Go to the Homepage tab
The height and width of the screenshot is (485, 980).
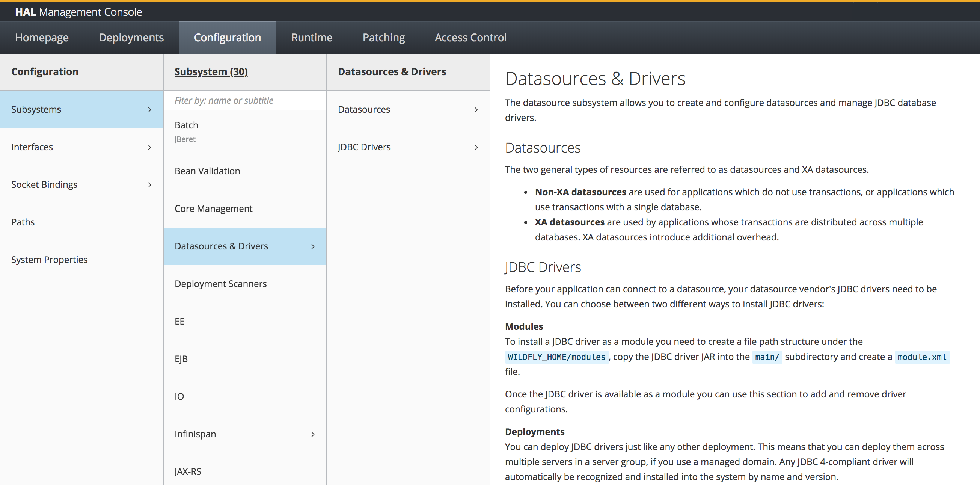point(42,37)
